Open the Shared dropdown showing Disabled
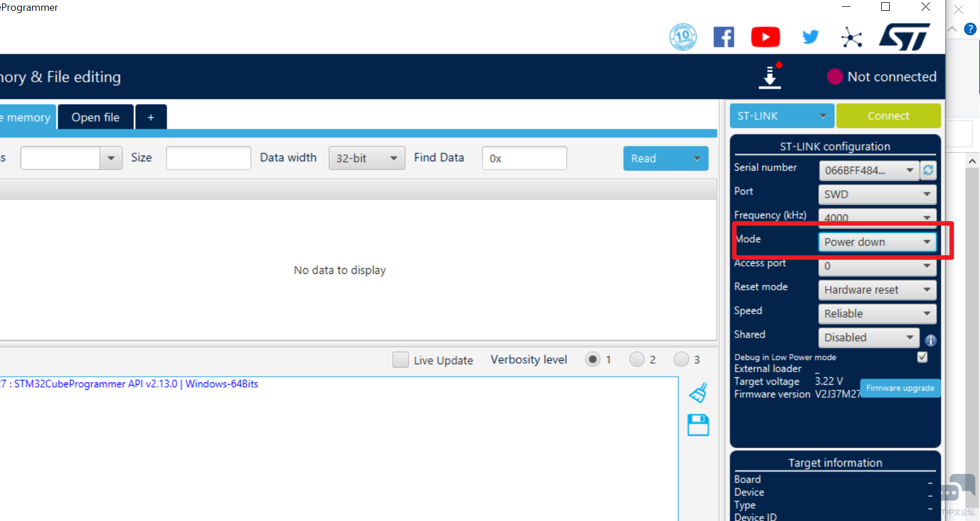 (x=869, y=337)
